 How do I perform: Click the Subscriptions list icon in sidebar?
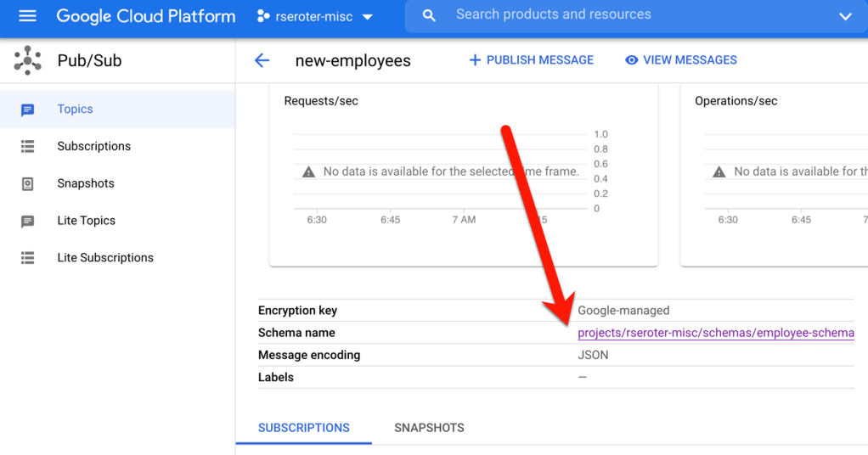pyautogui.click(x=28, y=147)
